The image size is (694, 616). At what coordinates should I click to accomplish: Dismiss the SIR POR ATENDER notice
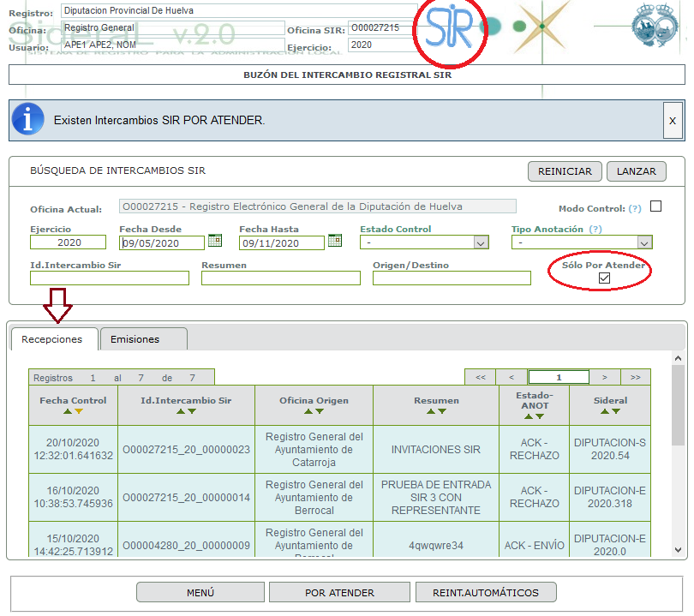click(673, 120)
